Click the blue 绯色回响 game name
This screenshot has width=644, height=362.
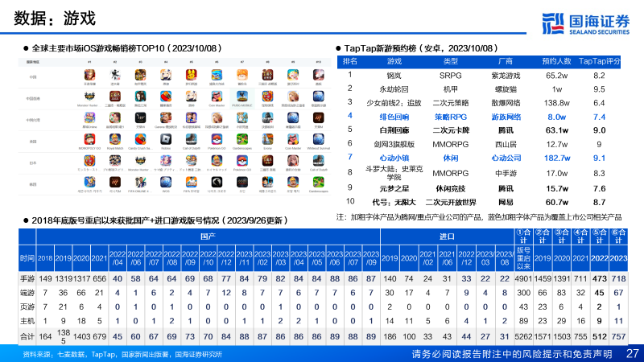[394, 117]
